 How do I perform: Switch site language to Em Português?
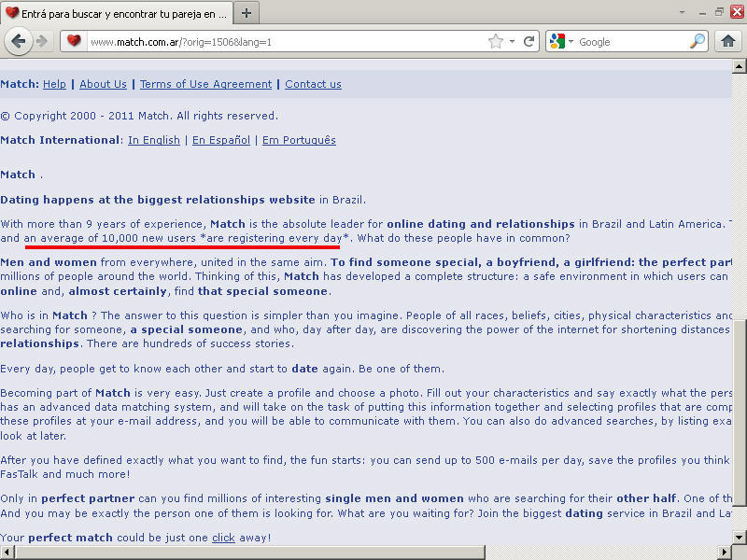[299, 140]
